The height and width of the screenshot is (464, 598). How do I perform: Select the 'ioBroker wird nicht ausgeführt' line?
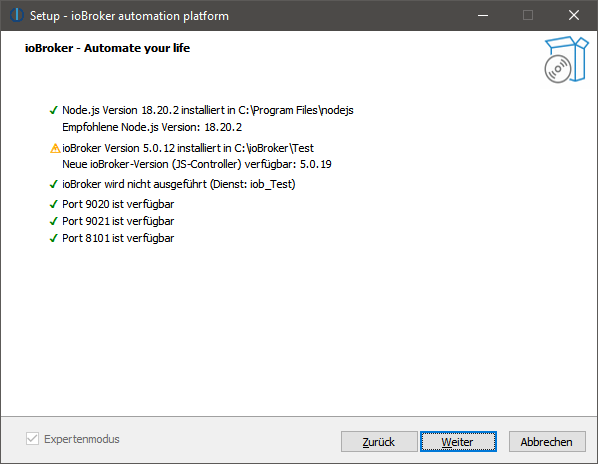(179, 184)
